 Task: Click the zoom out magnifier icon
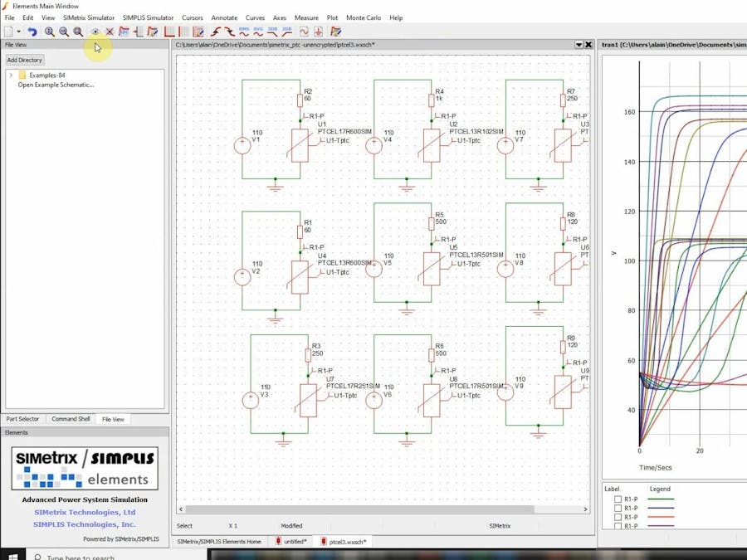click(64, 32)
